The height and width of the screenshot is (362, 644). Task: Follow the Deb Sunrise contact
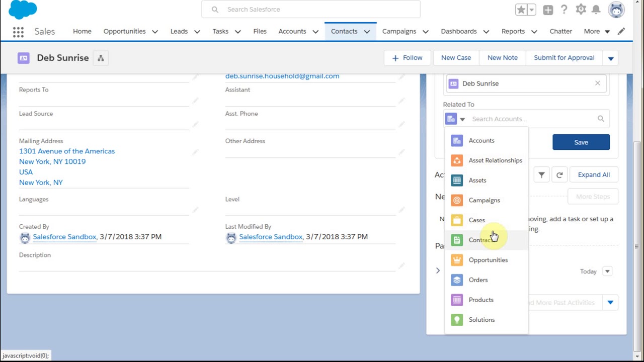pyautogui.click(x=407, y=58)
